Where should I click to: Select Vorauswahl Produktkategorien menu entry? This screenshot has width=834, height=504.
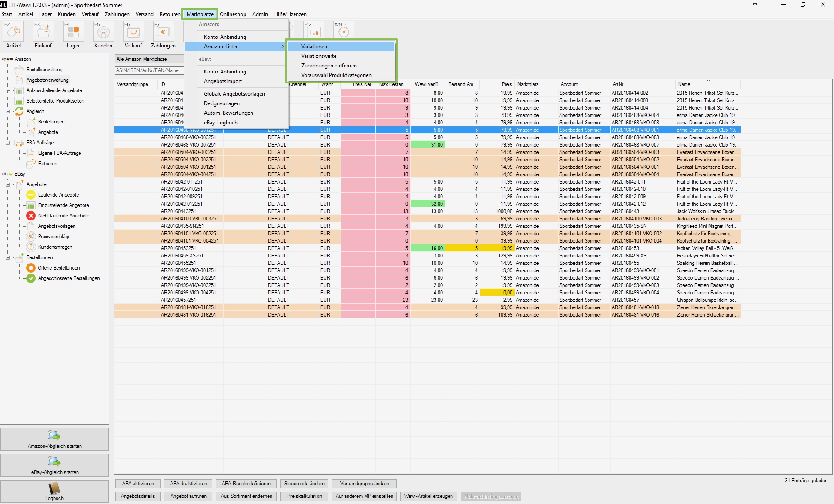pos(341,75)
